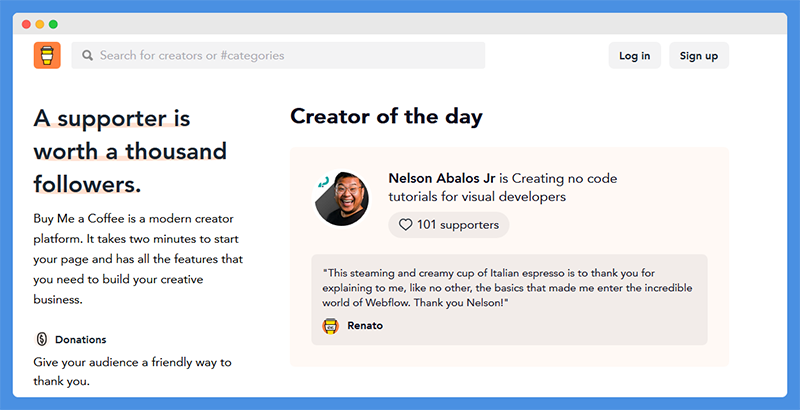The image size is (800, 410).
Task: Click the heart icon beside 101 supporters
Action: coord(405,225)
